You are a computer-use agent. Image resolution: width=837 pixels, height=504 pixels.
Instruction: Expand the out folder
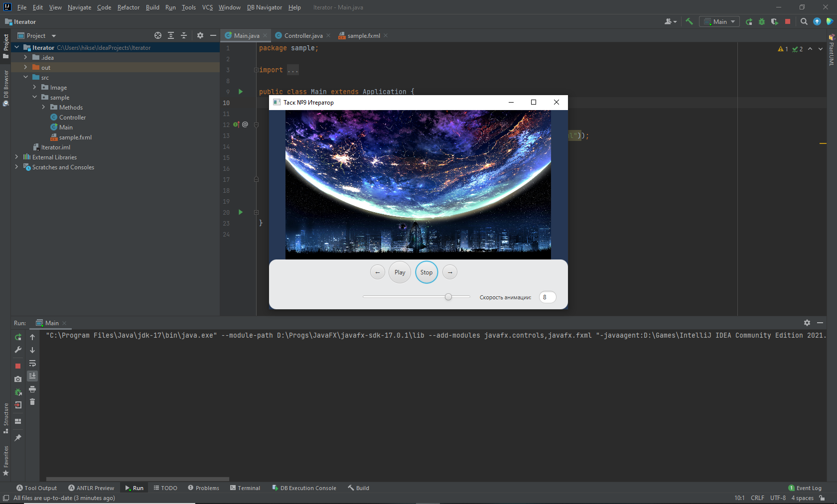[x=25, y=67]
